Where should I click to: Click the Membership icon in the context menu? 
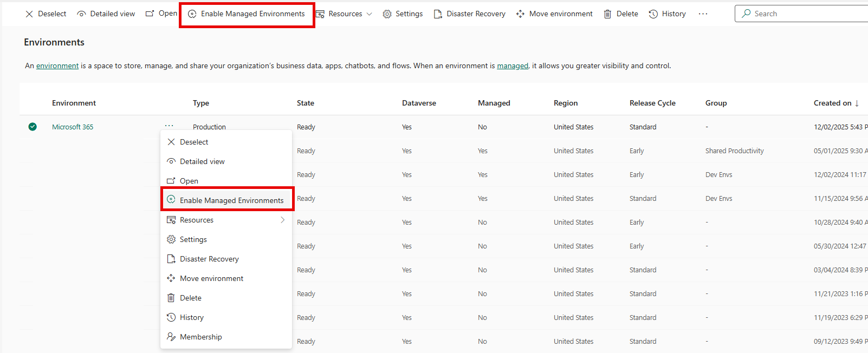(x=171, y=337)
